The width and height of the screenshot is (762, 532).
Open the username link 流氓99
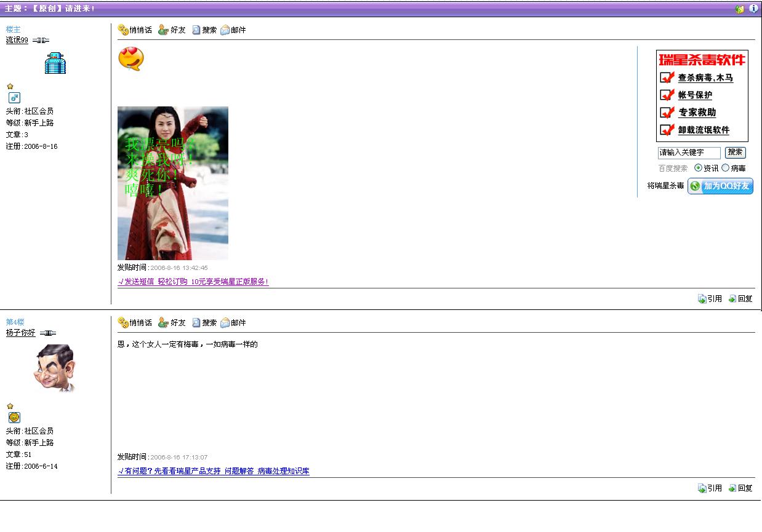click(17, 41)
